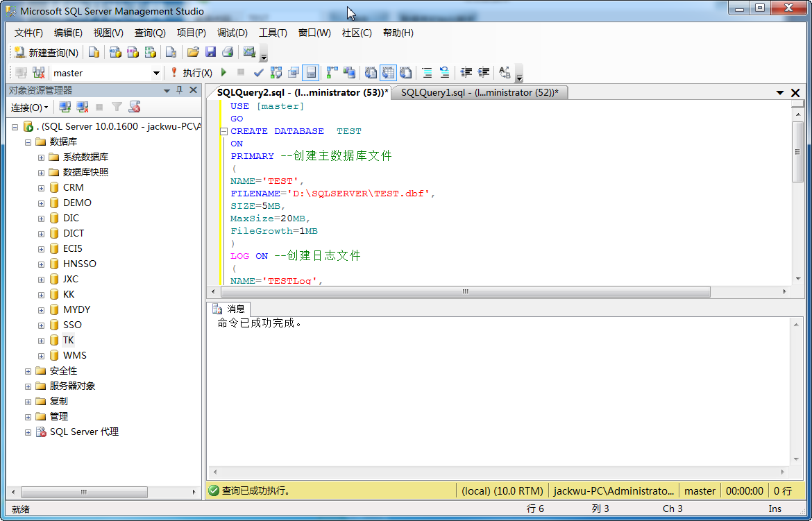Viewport: 812px width, 521px height.
Task: Click the Object Explorer filter funnel icon
Action: pos(117,107)
